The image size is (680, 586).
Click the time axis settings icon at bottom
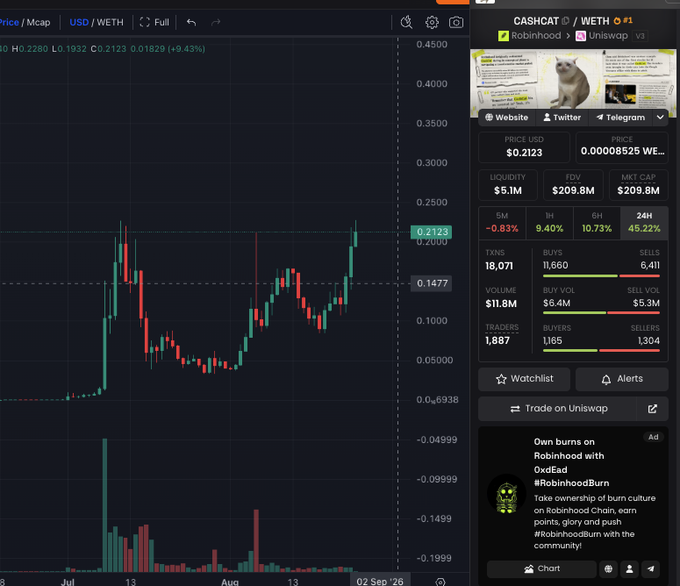440,582
